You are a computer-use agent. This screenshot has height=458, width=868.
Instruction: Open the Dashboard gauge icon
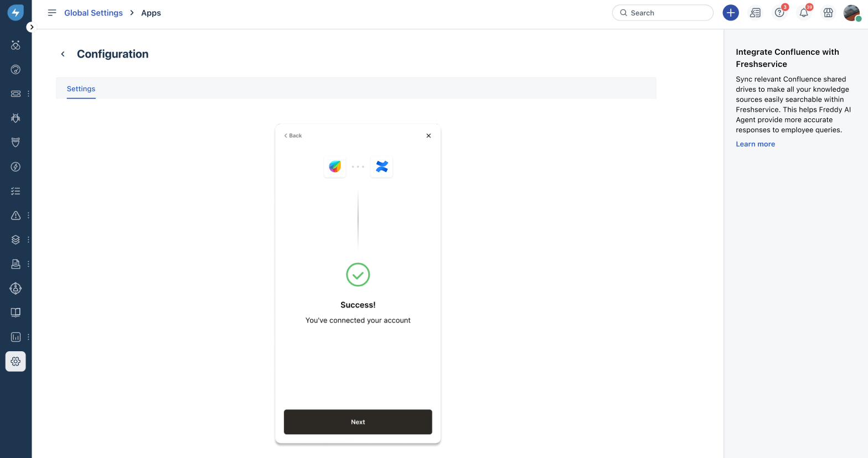[15, 70]
